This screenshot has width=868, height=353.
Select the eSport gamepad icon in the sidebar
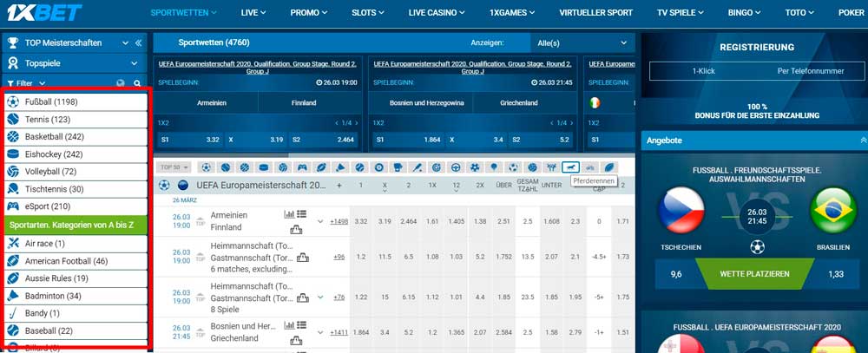tap(13, 206)
